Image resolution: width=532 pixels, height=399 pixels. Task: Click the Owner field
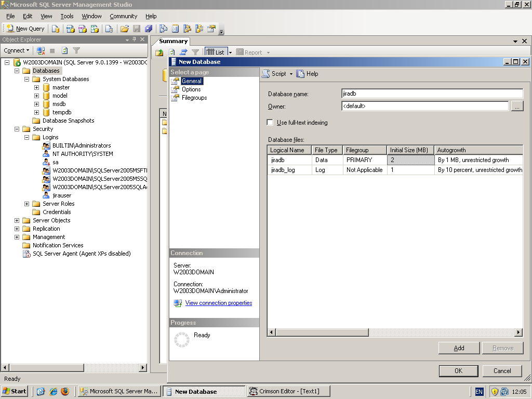tap(425, 106)
